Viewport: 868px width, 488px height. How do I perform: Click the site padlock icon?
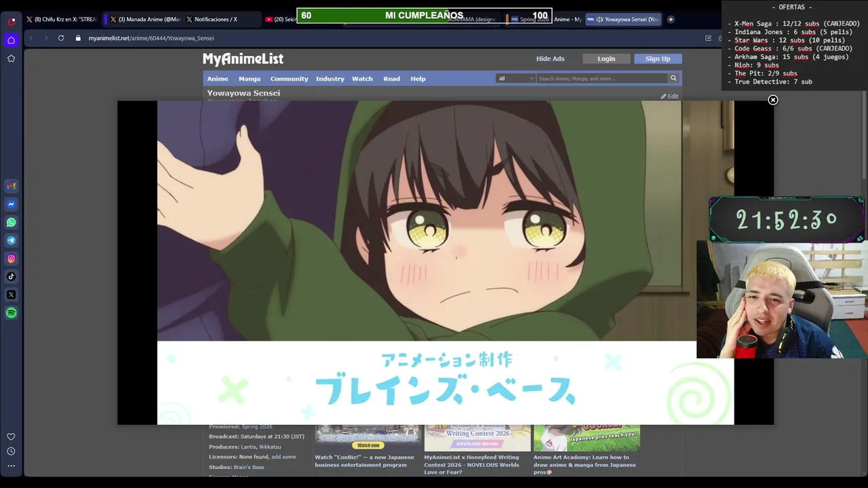point(78,38)
